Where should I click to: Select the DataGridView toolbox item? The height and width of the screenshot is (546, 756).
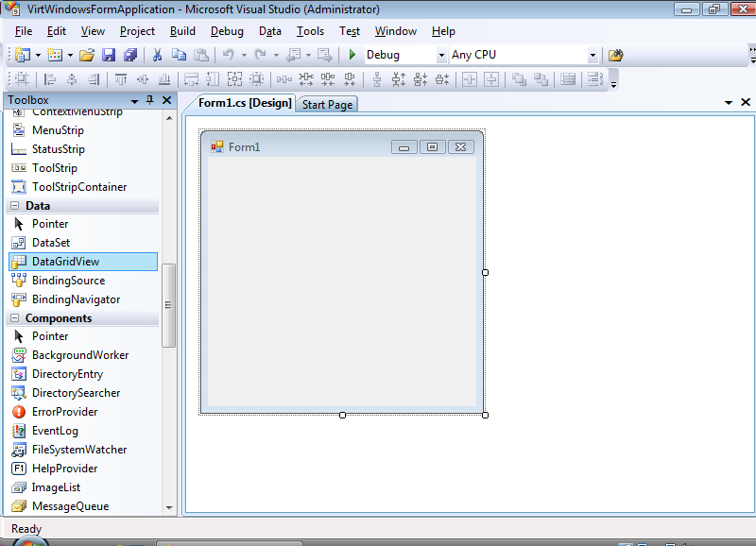point(65,262)
